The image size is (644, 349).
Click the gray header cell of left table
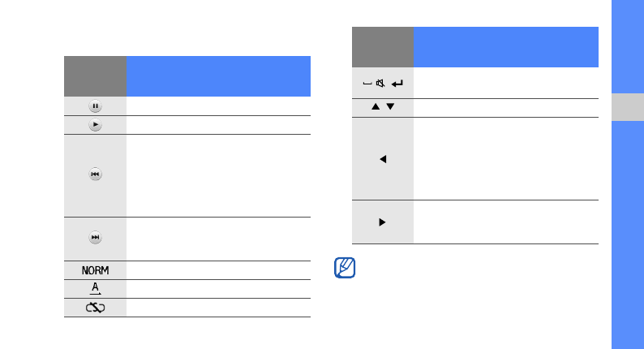pyautogui.click(x=96, y=75)
